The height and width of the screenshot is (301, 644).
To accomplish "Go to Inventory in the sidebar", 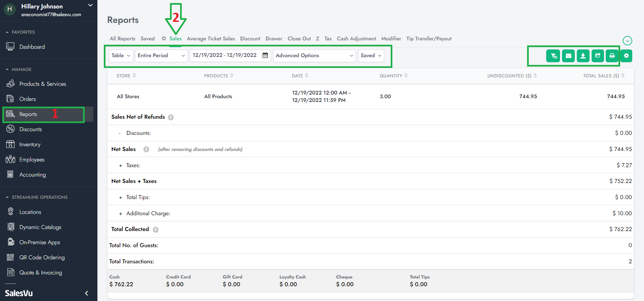I will point(30,145).
